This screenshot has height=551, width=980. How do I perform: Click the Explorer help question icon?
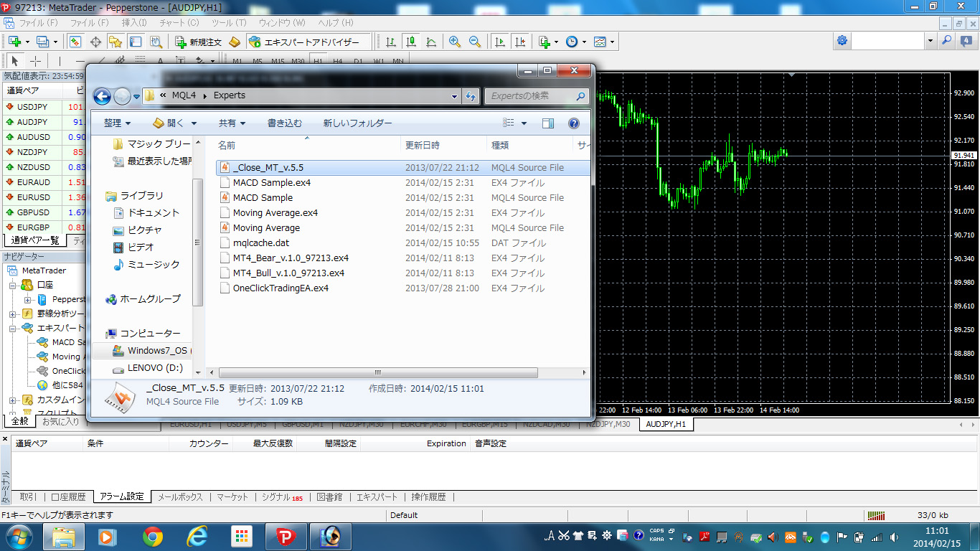pos(574,123)
